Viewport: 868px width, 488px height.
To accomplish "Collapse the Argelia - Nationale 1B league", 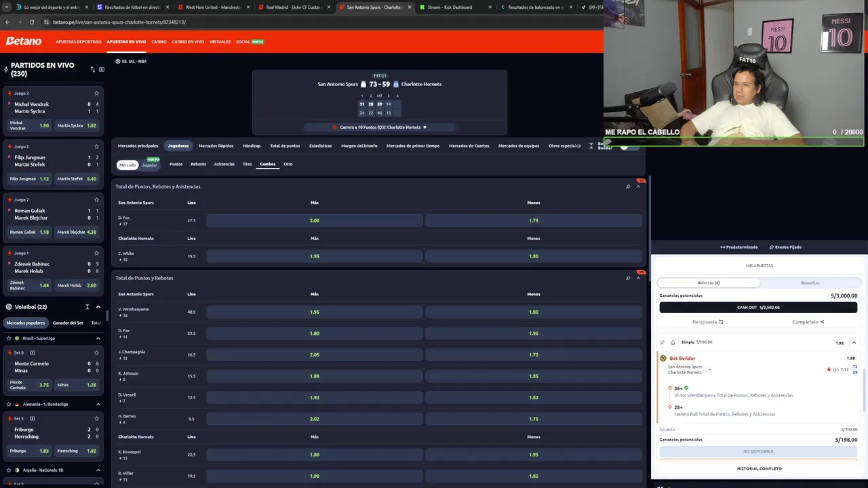I will tap(98, 470).
